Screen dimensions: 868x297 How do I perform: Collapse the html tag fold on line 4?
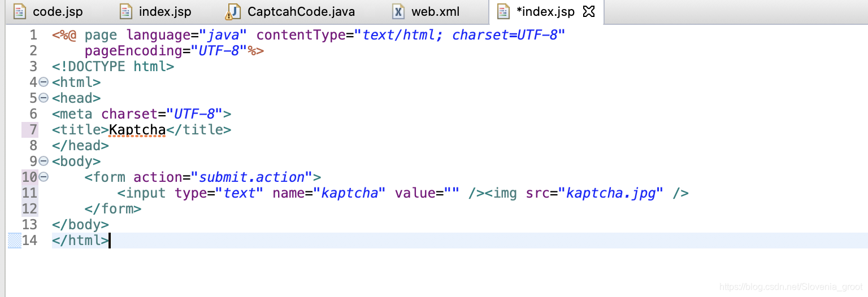coord(44,82)
